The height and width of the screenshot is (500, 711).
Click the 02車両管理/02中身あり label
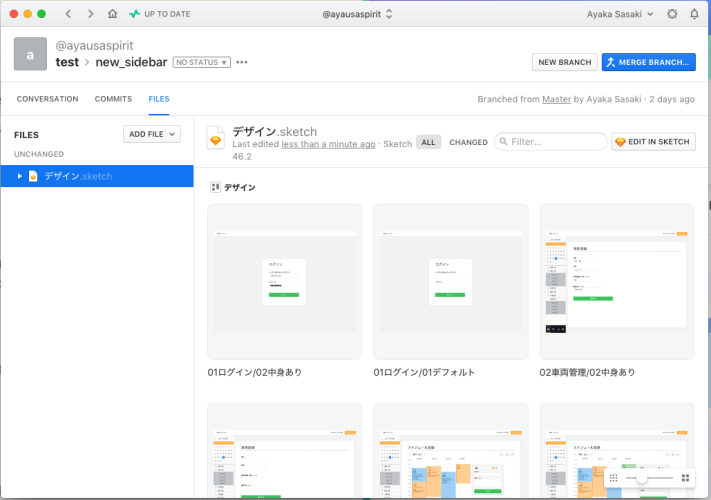pos(587,373)
